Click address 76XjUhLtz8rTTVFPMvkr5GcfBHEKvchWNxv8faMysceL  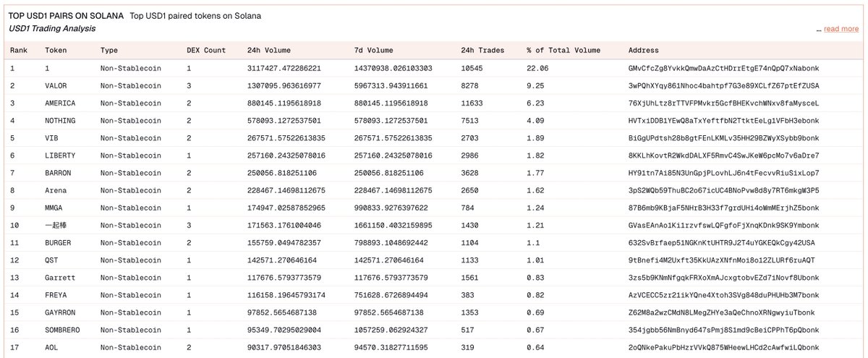click(723, 103)
